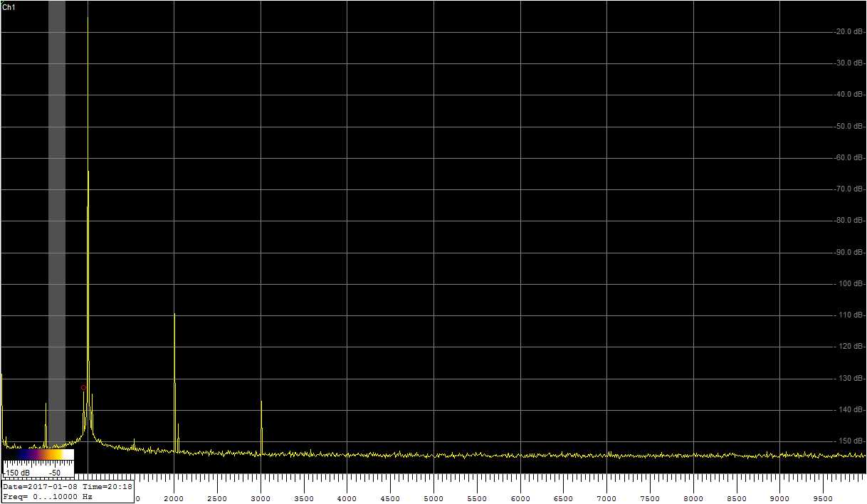Click the 6500 Hz frequency axis label

(564, 499)
